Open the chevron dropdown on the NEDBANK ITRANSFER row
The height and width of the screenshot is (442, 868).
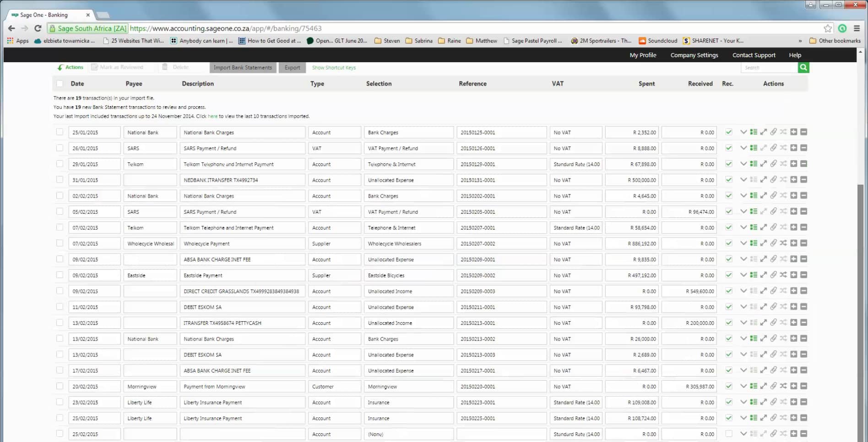[743, 180]
